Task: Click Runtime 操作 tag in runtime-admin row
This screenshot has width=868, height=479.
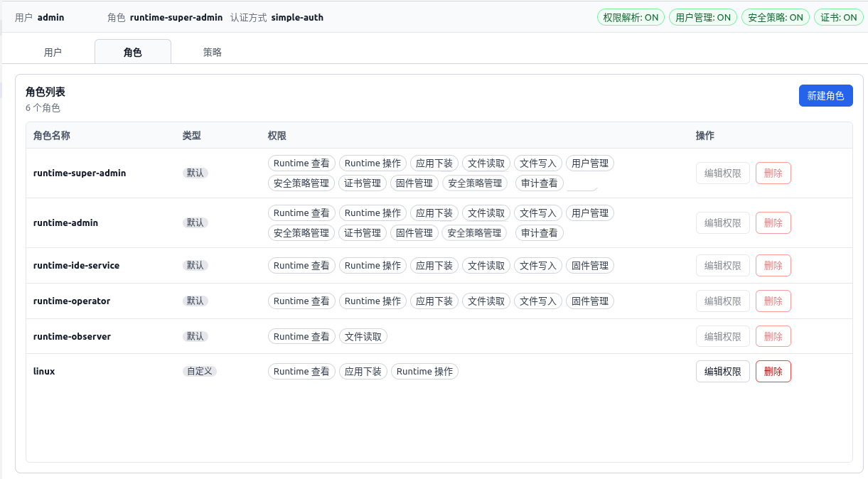Action: 373,213
